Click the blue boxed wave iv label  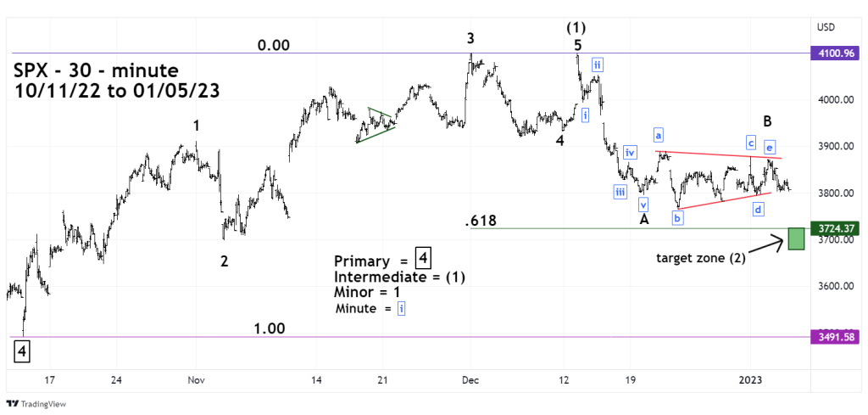pyautogui.click(x=630, y=153)
